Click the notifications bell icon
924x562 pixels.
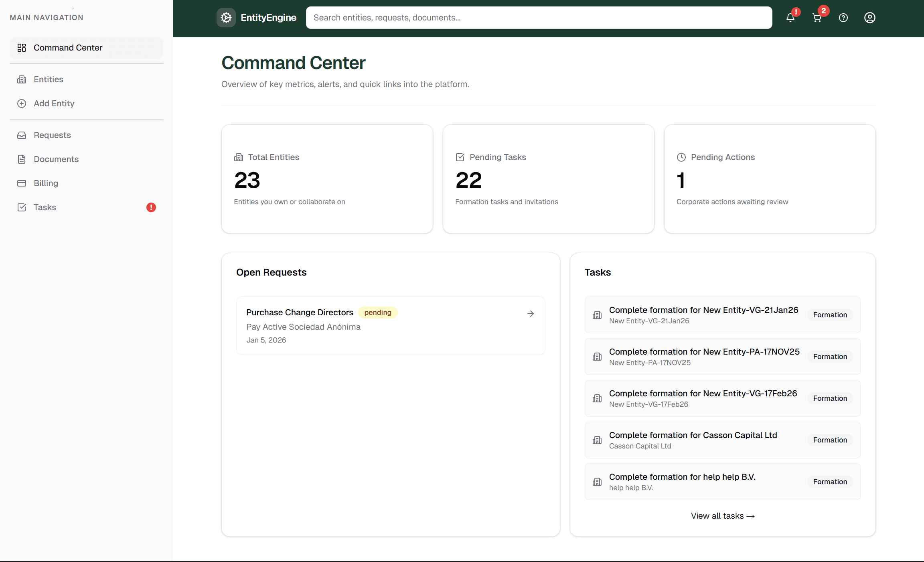coord(790,18)
